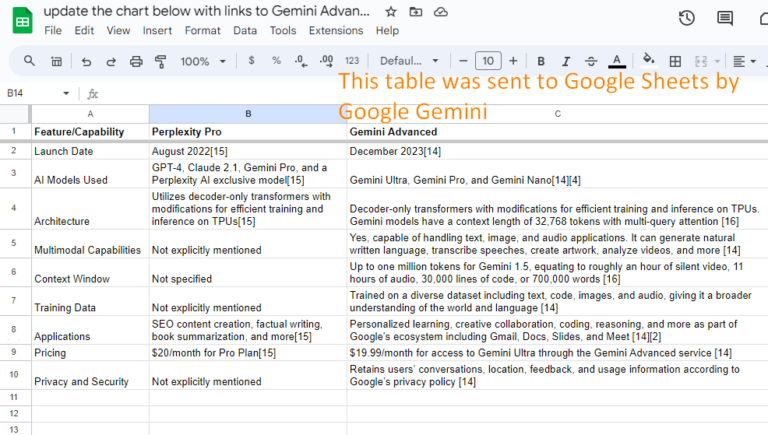The height and width of the screenshot is (435, 768).
Task: Click the undo arrow
Action: pos(86,61)
